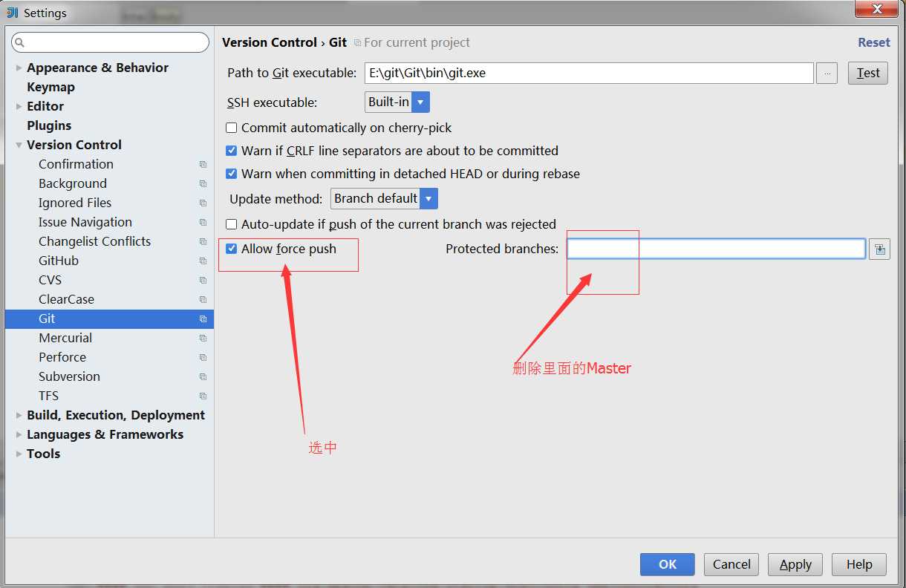Select Changelist Conflicts settings
Screen dimensions: 906x588
(x=94, y=241)
